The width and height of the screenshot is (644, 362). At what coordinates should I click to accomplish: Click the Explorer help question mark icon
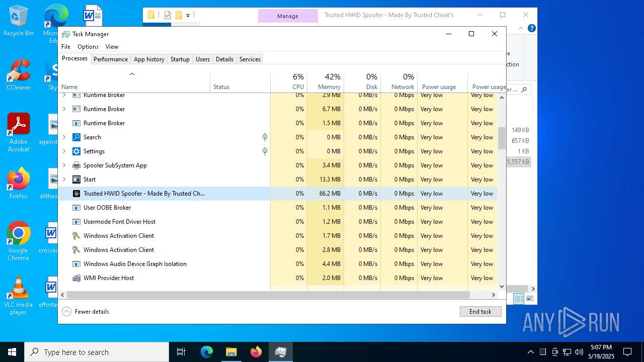(531, 28)
